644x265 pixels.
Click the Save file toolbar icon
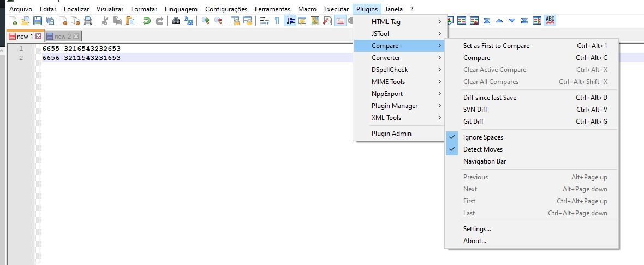click(38, 21)
